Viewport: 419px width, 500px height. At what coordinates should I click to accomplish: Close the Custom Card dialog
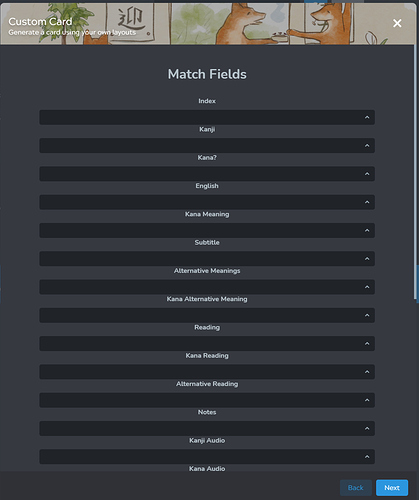(397, 23)
